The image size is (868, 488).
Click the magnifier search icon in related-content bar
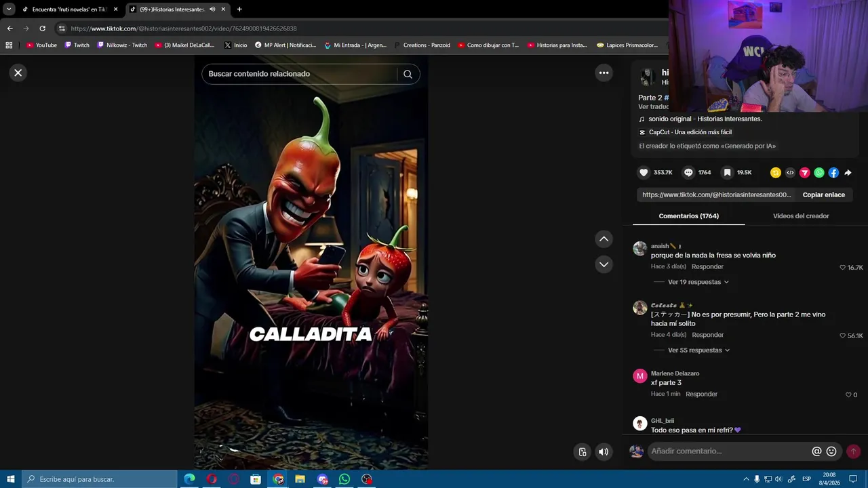408,74
